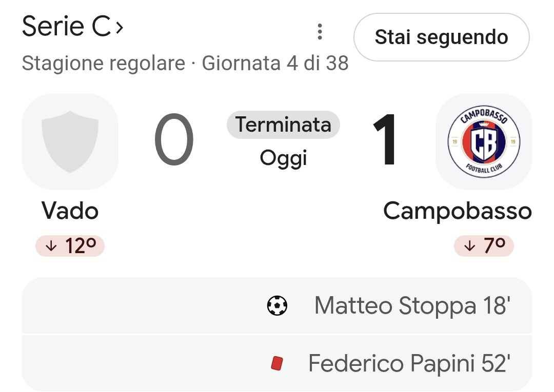Click the soccer ball goal icon
The image size is (554, 392).
click(x=277, y=305)
